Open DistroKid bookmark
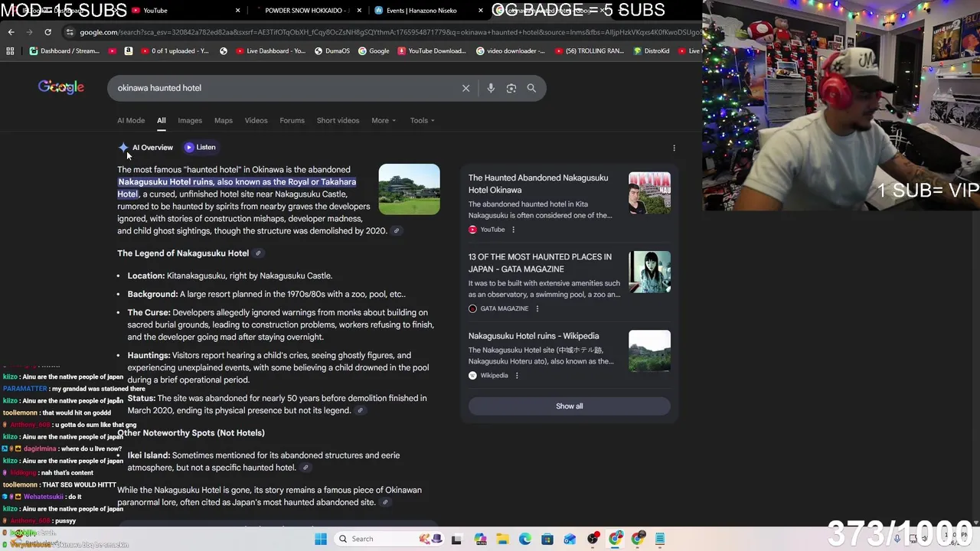This screenshot has height=551, width=980. [652, 51]
